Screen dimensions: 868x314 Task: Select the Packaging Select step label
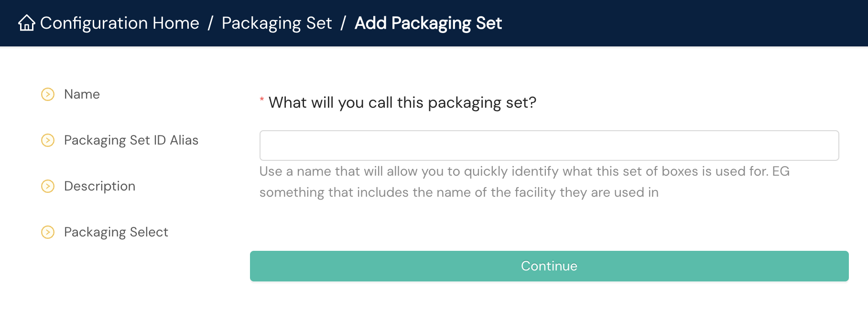tap(116, 232)
